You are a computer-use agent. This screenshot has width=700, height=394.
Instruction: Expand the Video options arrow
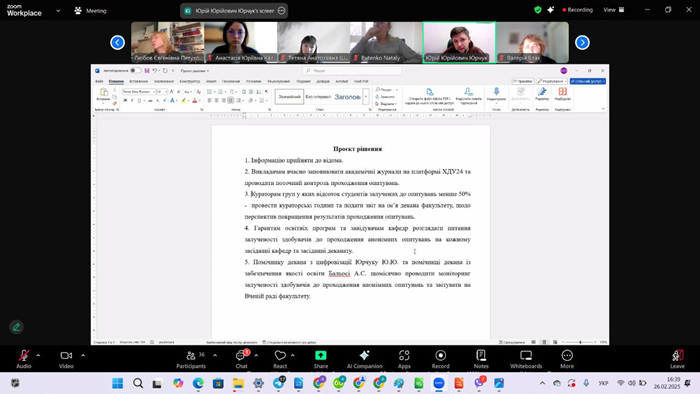(83, 356)
